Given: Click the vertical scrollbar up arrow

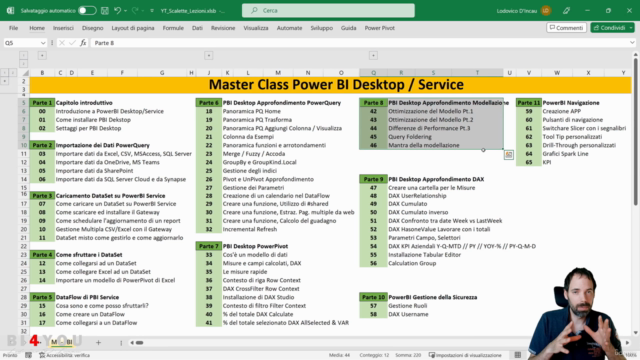Looking at the screenshot, I should 635,54.
